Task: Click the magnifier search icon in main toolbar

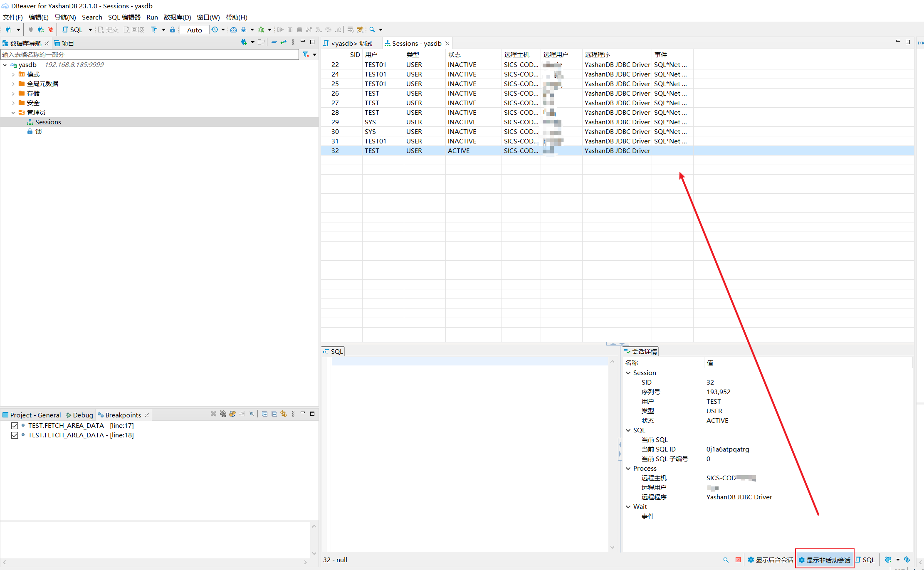Action: [372, 30]
